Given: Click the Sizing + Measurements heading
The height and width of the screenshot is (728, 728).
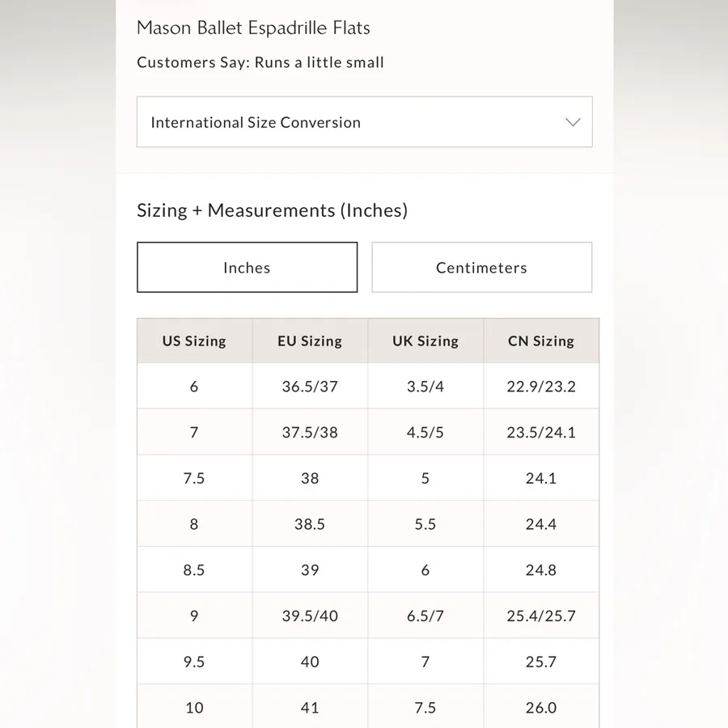Looking at the screenshot, I should [273, 210].
